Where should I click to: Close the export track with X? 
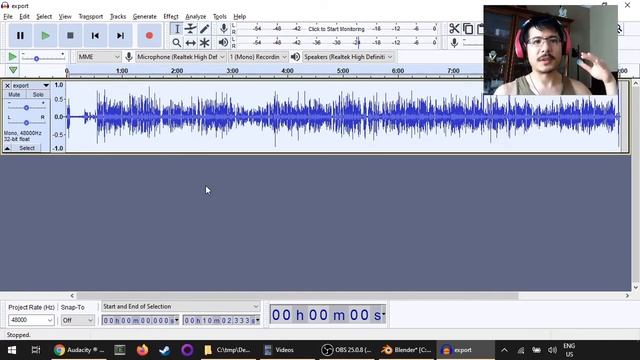7,85
